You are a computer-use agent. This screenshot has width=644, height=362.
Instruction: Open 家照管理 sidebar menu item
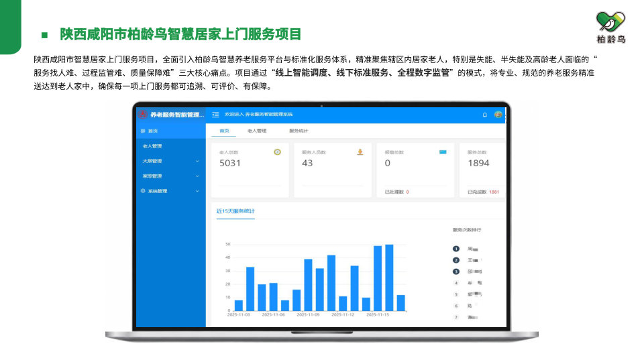171,176
